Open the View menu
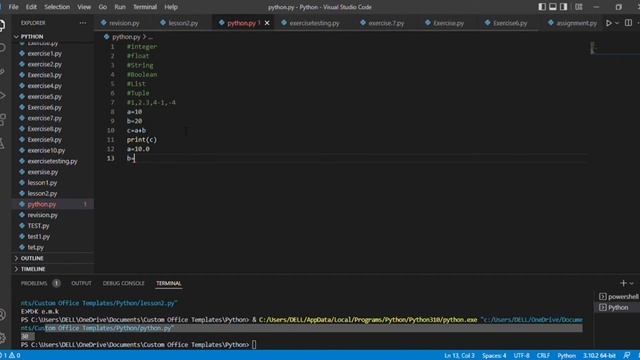Image resolution: width=640 pixels, height=360 pixels. coord(84,7)
